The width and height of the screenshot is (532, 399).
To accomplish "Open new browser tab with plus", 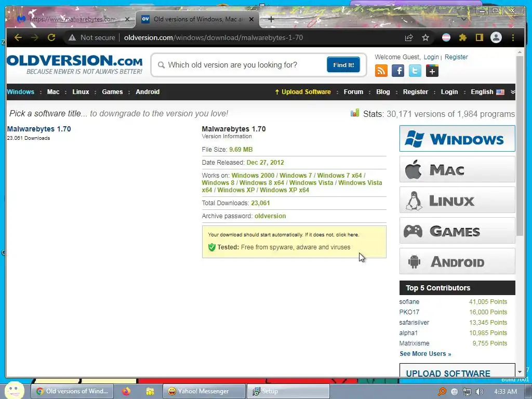I will 271,19.
